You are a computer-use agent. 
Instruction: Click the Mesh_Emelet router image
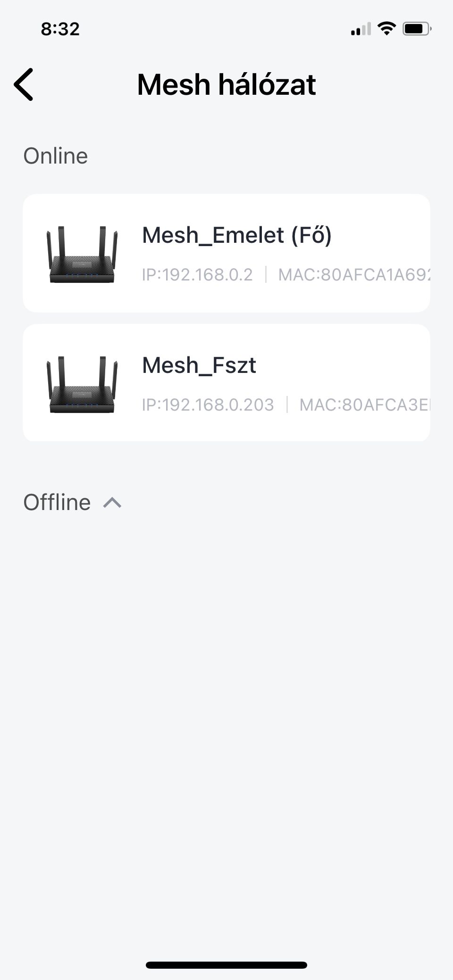coord(82,255)
